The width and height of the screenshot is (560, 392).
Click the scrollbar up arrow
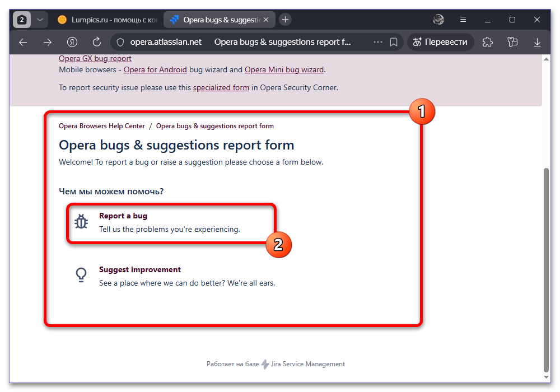pos(546,59)
